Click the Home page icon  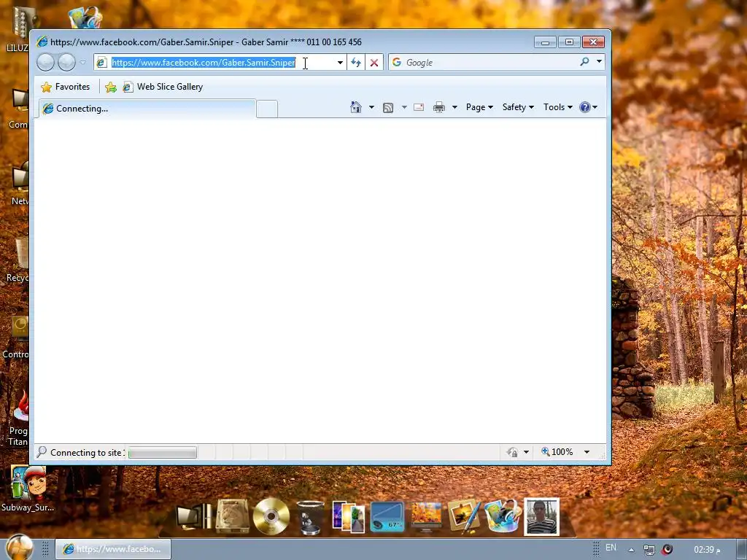[x=356, y=107]
